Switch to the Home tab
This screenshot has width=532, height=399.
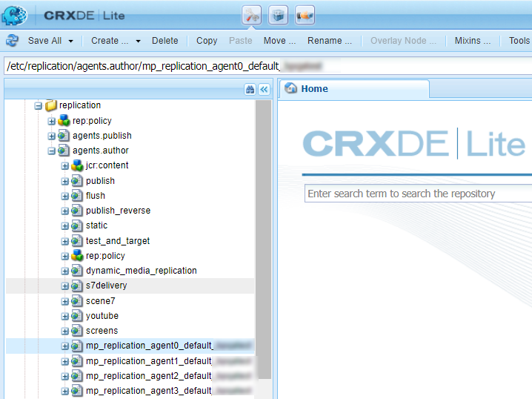point(355,89)
